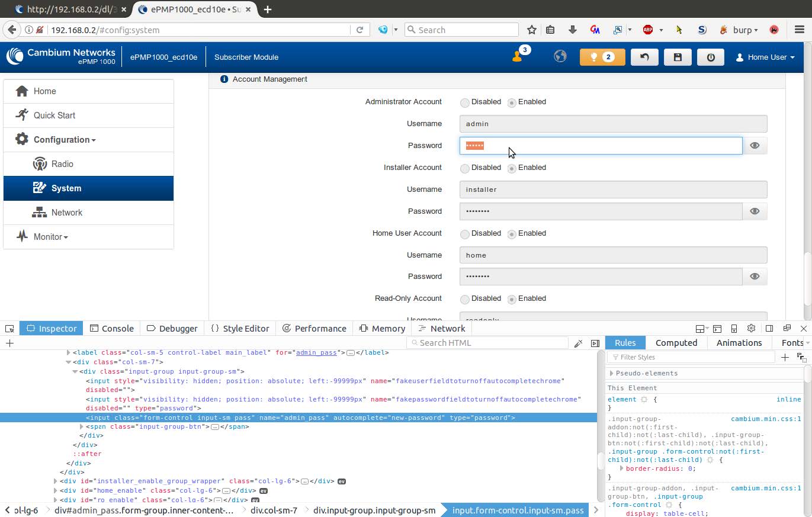Image resolution: width=812 pixels, height=517 pixels.
Task: Select Enabled for Read-Only Account
Action: [512, 299]
